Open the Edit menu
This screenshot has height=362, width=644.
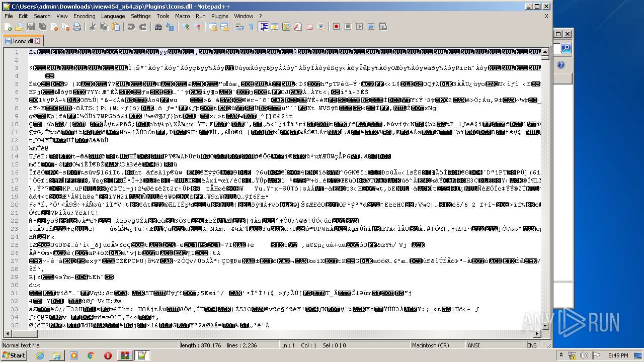23,16
